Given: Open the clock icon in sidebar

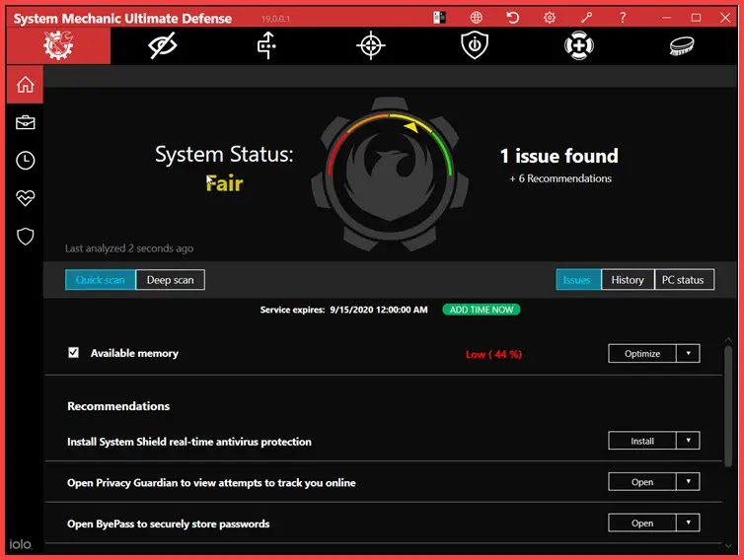Looking at the screenshot, I should coord(25,161).
